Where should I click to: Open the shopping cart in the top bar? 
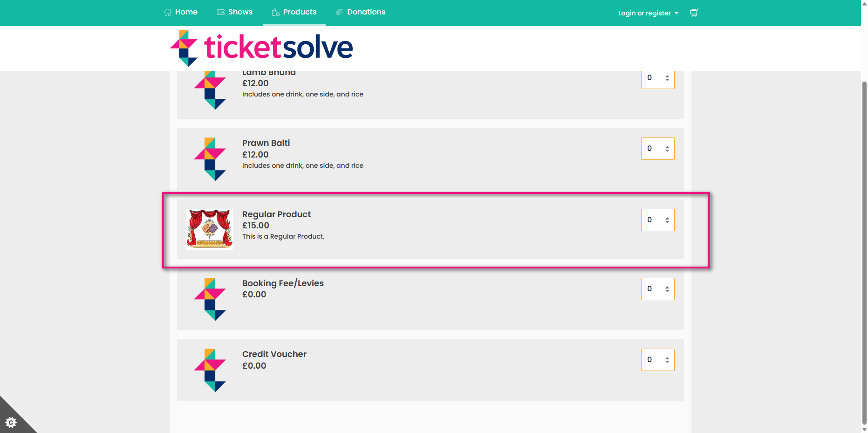click(x=694, y=13)
